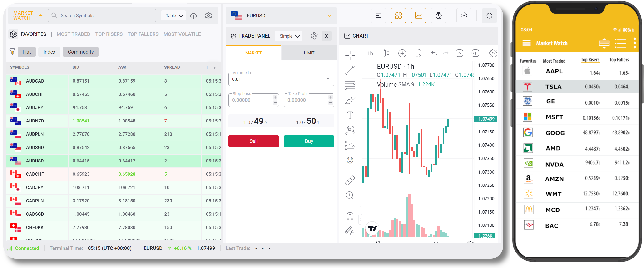The image size is (644, 268).
Task: Open the emoji icons tool
Action: (350, 160)
